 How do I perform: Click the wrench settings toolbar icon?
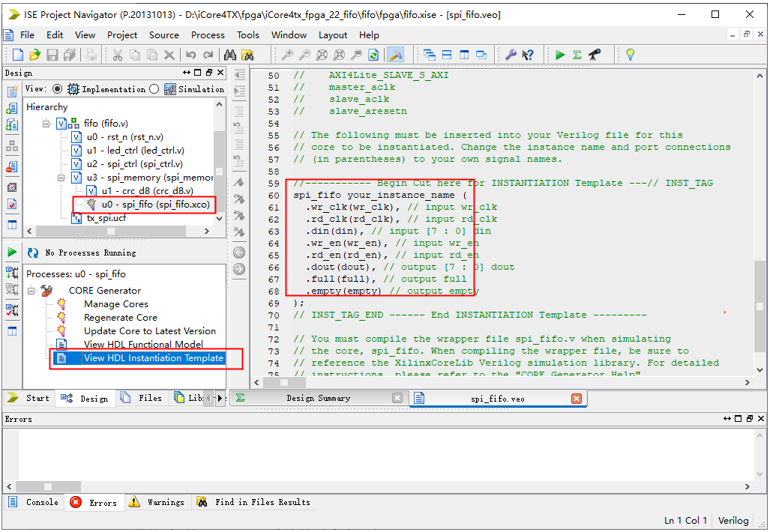coord(511,55)
